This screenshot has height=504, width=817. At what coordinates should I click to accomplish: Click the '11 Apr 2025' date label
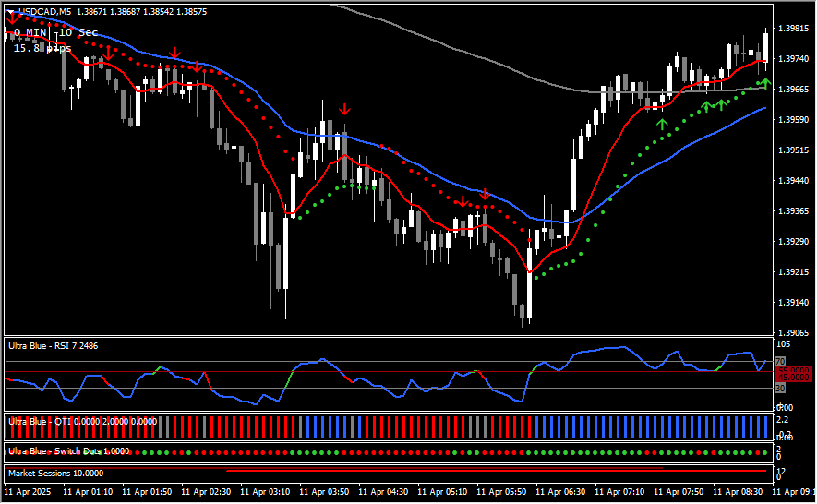[29, 493]
